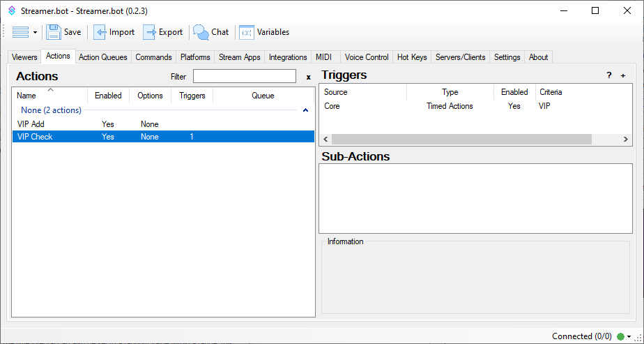Switch to the Platforms tab
The width and height of the screenshot is (644, 344).
click(195, 57)
